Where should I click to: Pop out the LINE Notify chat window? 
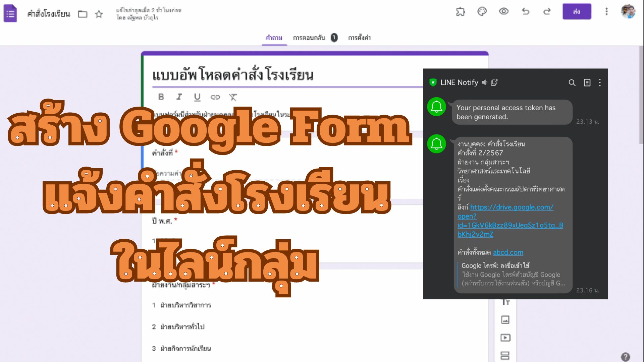tap(494, 82)
